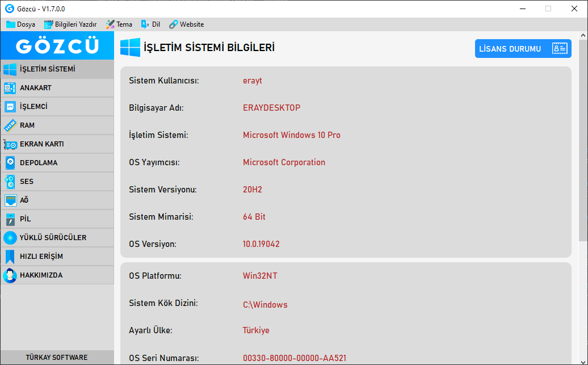Image resolution: width=588 pixels, height=365 pixels.
Task: Click the OS version value 10.0.19042
Action: click(x=261, y=244)
